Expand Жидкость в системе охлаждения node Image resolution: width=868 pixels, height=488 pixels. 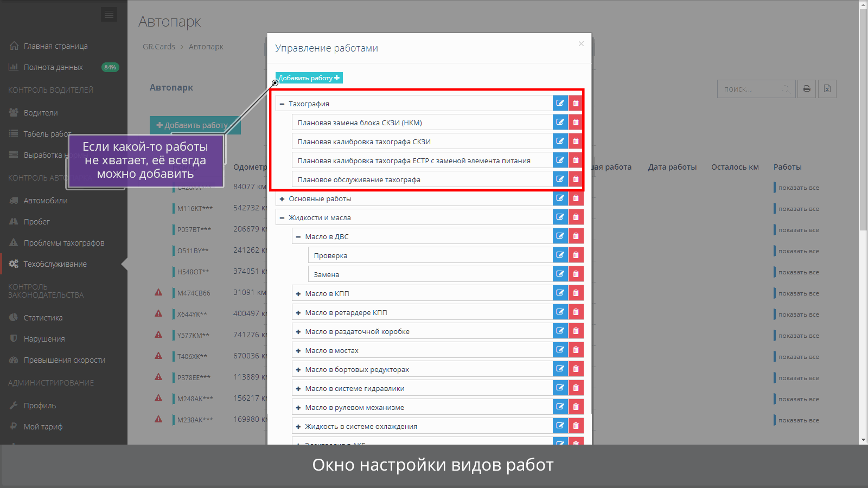coord(298,427)
